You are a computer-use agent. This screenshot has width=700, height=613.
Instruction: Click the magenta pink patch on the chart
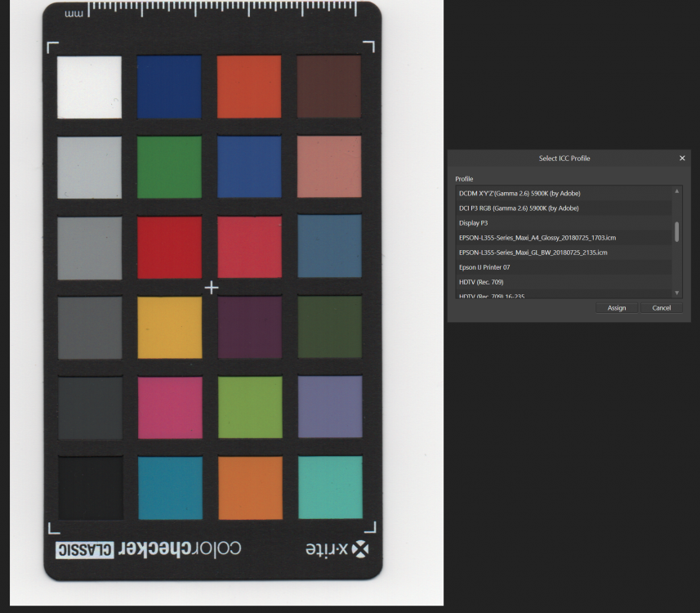coord(170,407)
